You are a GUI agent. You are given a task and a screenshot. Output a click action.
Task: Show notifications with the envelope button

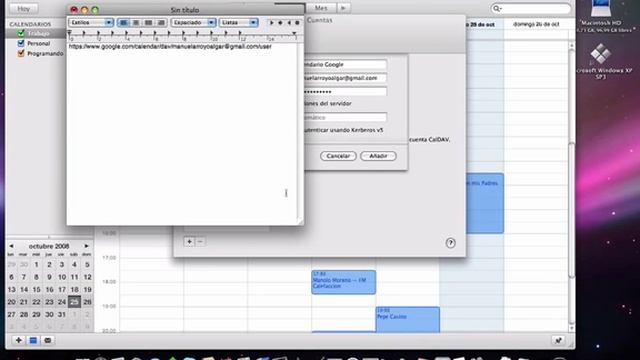point(48,340)
